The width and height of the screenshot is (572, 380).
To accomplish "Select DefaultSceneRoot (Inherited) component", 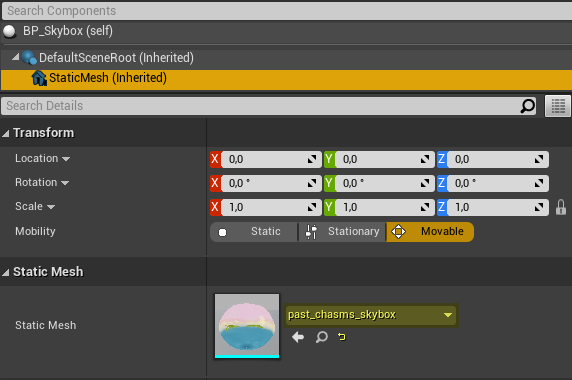I will 286,58.
